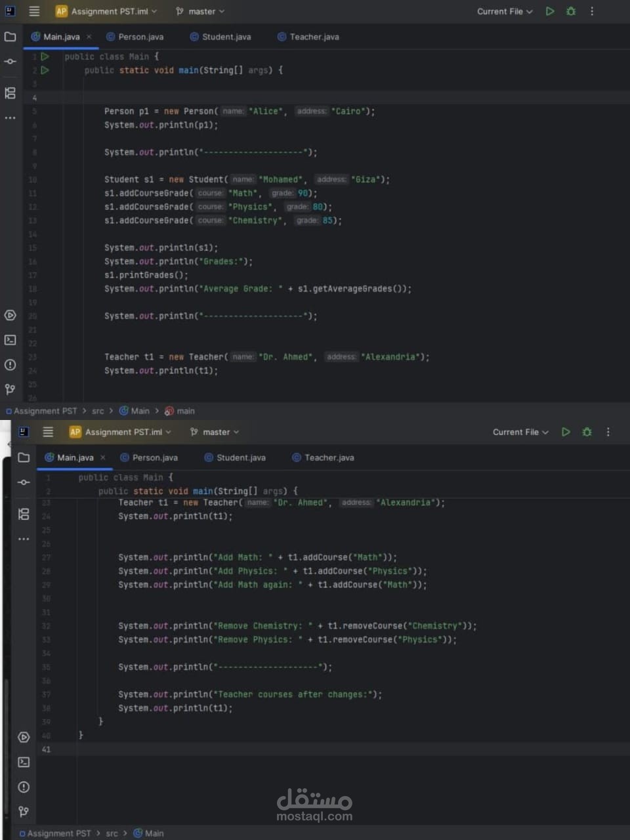This screenshot has height=840, width=630.
Task: Show more tool windows ellipsis, upper IDE sidebar
Action: click(10, 118)
